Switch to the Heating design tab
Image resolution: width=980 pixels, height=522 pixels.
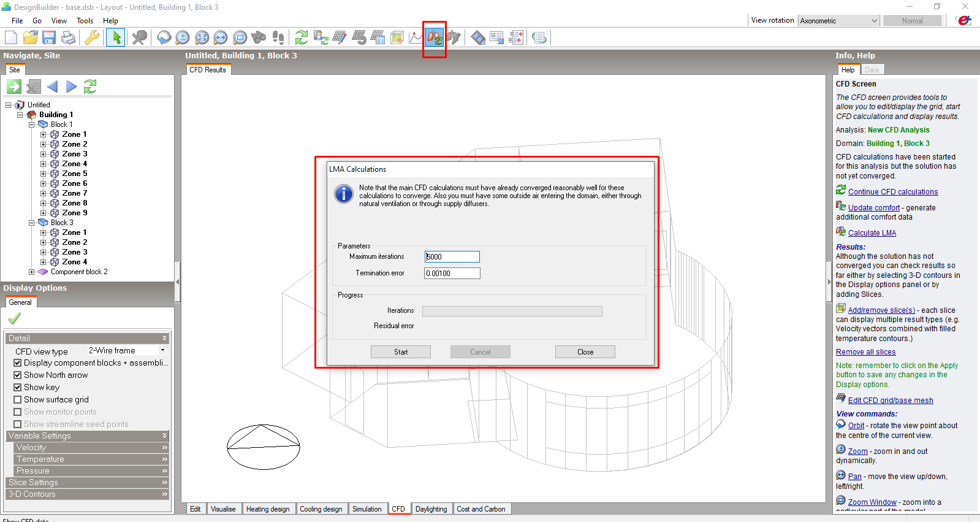pyautogui.click(x=268, y=509)
